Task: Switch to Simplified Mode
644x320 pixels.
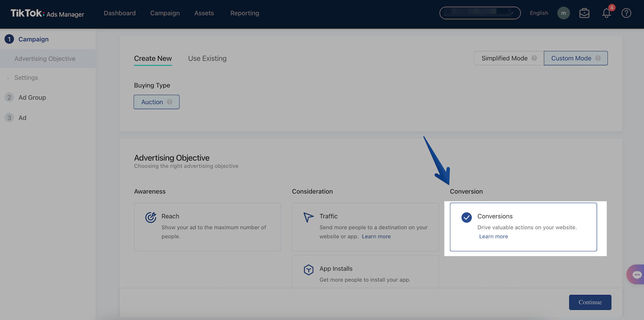Action: (x=505, y=58)
